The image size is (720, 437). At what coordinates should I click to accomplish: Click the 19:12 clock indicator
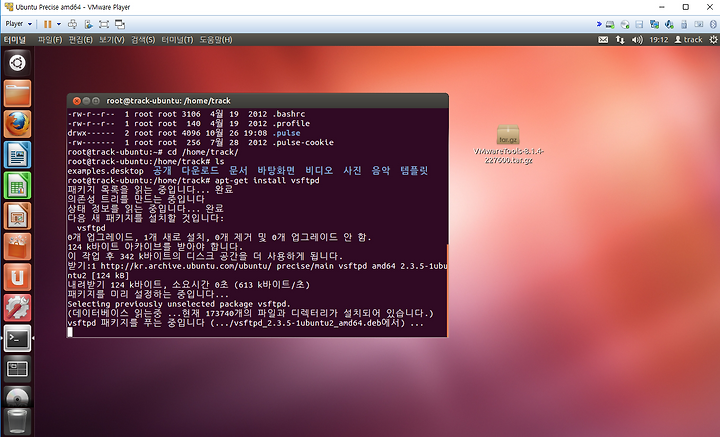tap(658, 40)
